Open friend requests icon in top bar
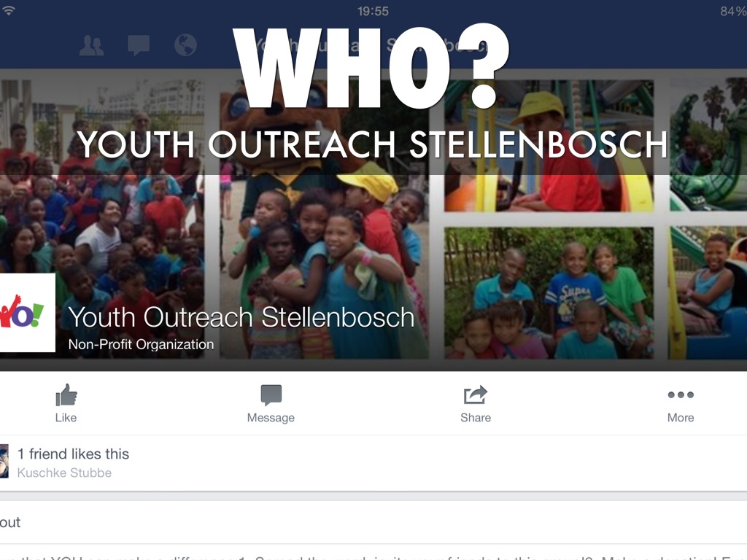Image resolution: width=747 pixels, height=560 pixels. click(91, 46)
